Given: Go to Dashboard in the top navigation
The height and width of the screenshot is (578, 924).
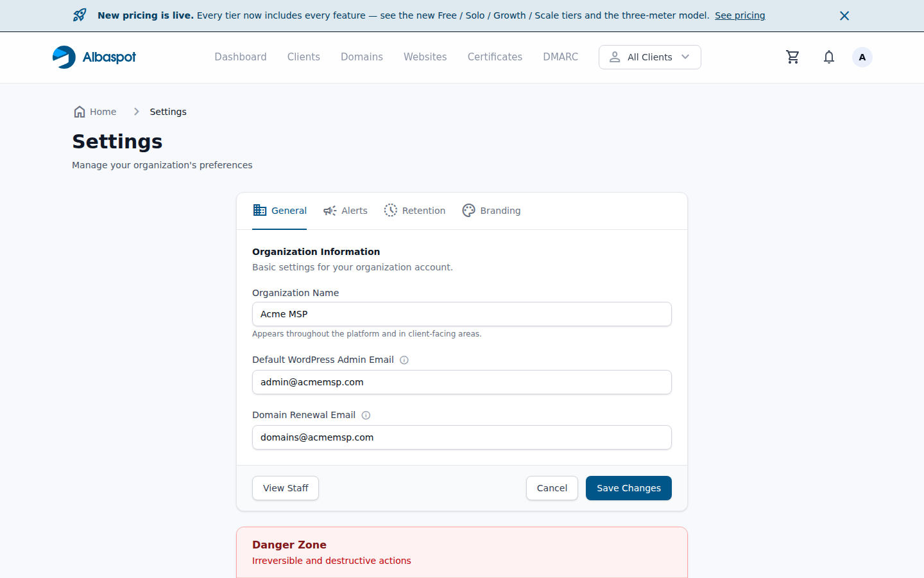Looking at the screenshot, I should (x=241, y=57).
